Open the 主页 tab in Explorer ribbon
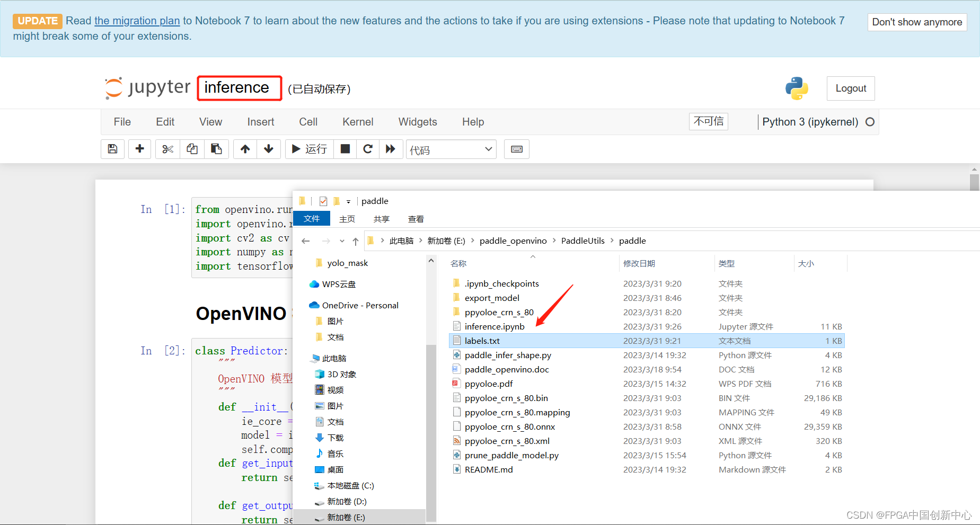 click(x=347, y=219)
